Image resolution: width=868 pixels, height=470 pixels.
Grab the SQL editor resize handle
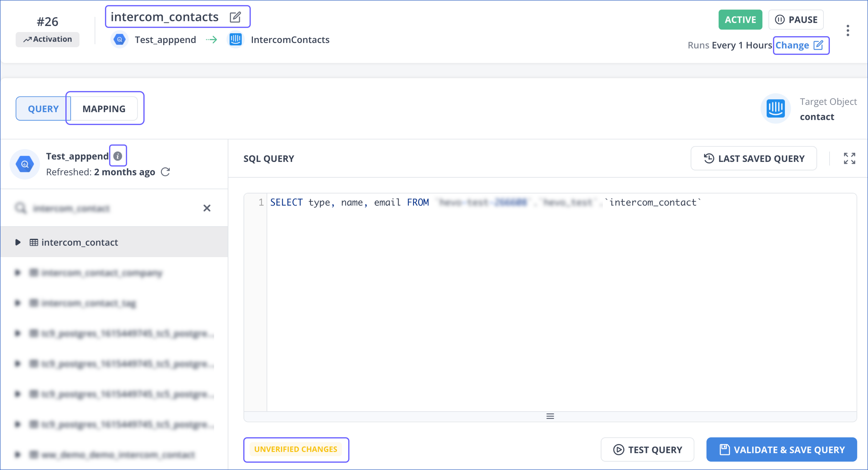click(x=550, y=416)
